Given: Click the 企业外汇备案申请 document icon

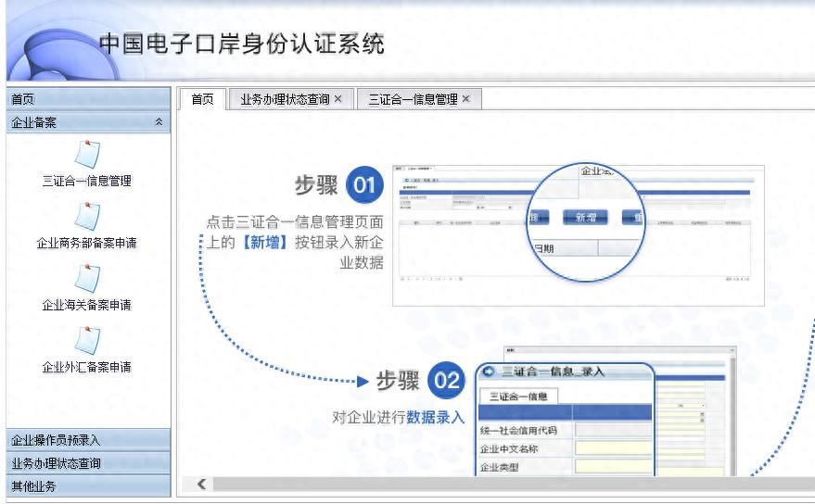Looking at the screenshot, I should point(86,339).
